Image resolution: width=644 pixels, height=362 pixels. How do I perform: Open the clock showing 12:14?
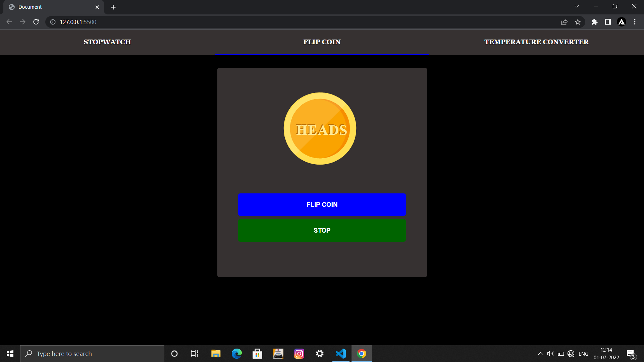point(606,354)
